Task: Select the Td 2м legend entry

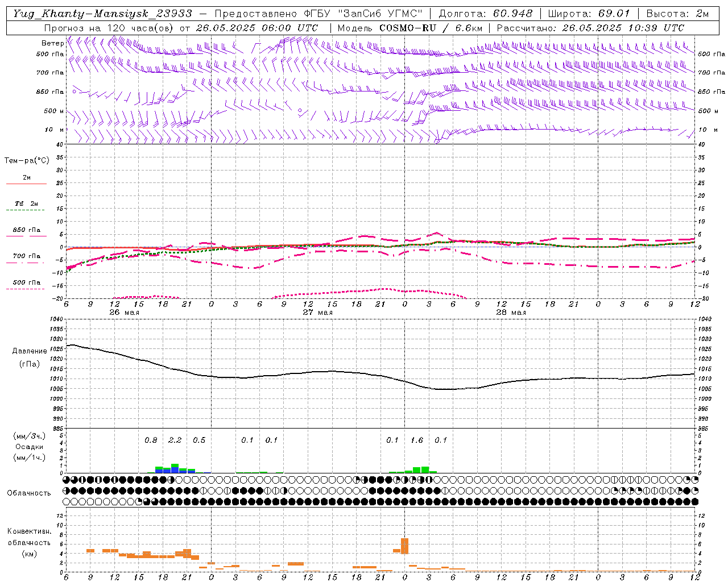Action: [27, 203]
